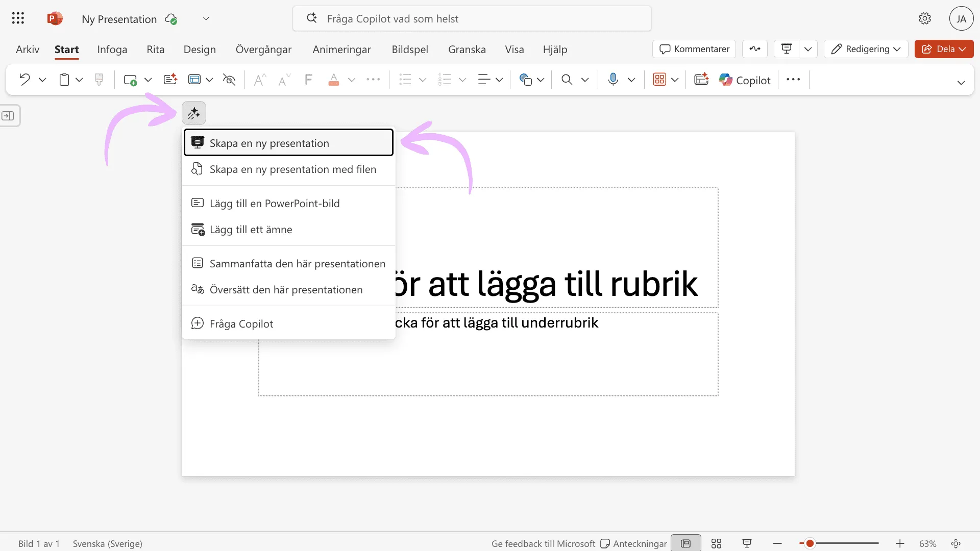Expand the file name dropdown chevron
The height and width of the screenshot is (551, 980).
(206, 19)
